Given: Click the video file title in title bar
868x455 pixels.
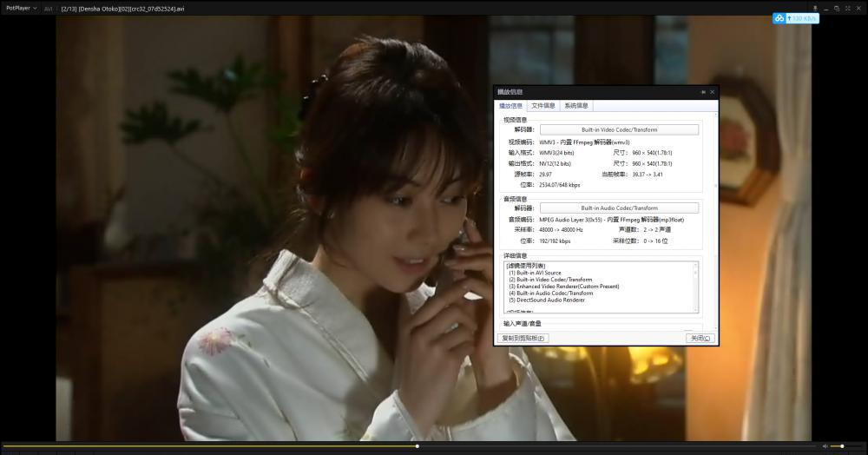Looking at the screenshot, I should click(122, 9).
